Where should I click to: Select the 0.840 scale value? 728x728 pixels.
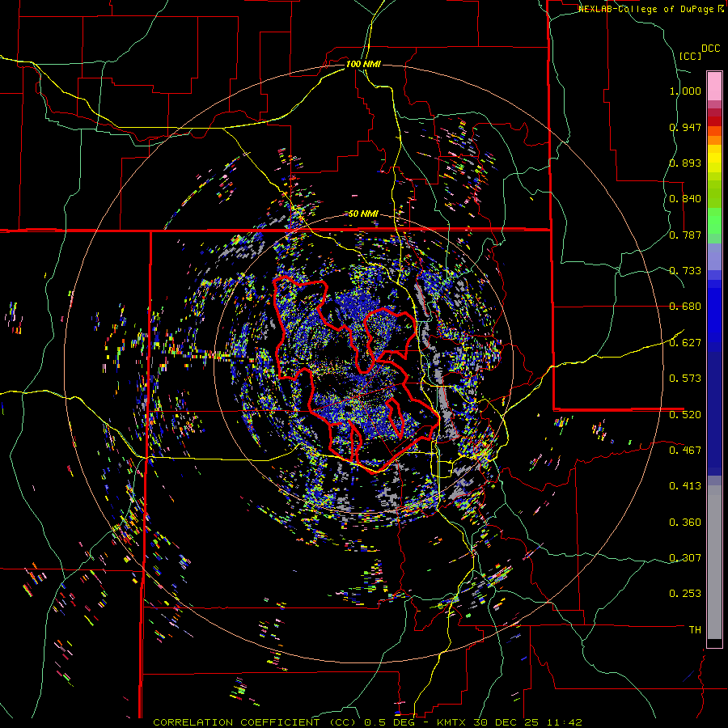coord(685,199)
